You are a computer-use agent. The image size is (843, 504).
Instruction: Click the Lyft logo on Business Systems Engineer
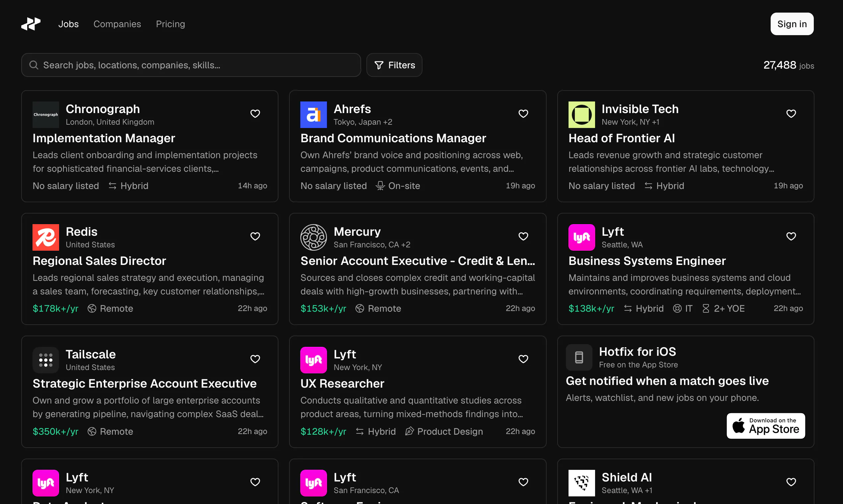point(581,237)
